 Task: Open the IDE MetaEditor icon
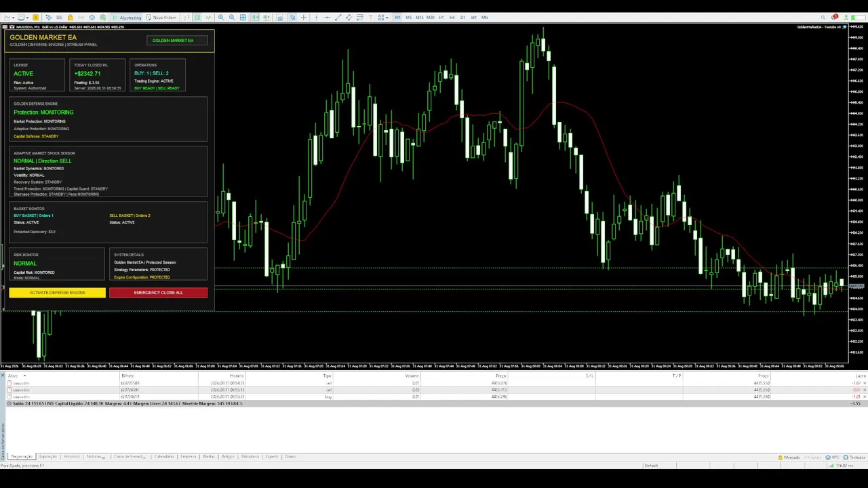[59, 17]
